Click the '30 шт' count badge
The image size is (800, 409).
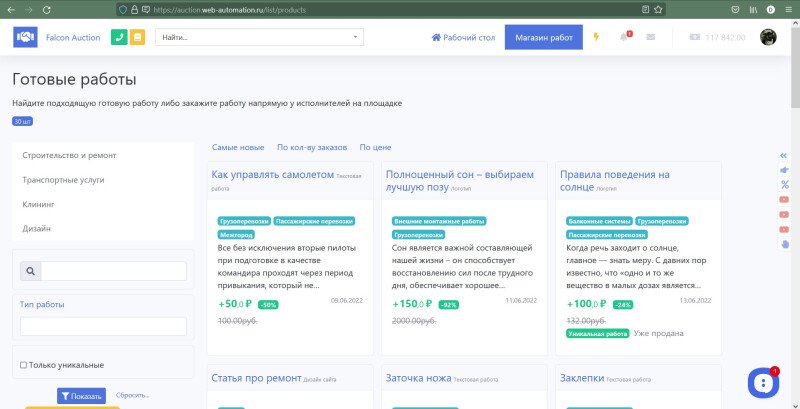(22, 122)
